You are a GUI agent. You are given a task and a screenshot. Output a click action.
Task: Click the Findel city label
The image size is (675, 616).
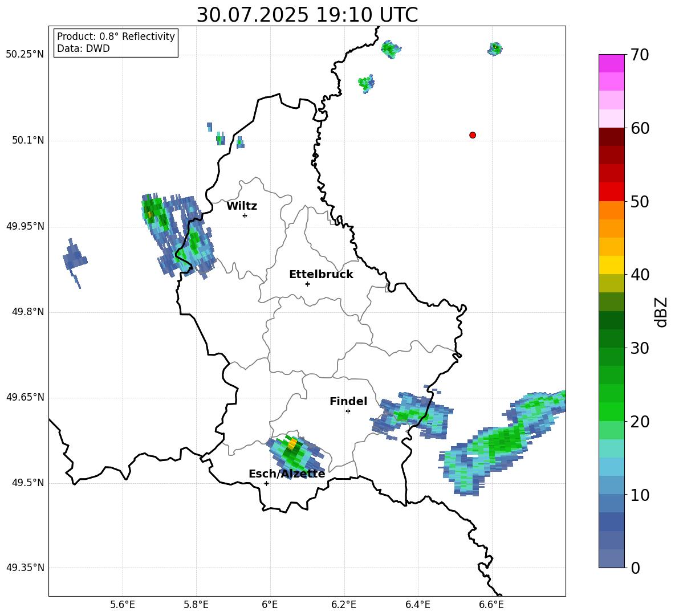coord(348,401)
